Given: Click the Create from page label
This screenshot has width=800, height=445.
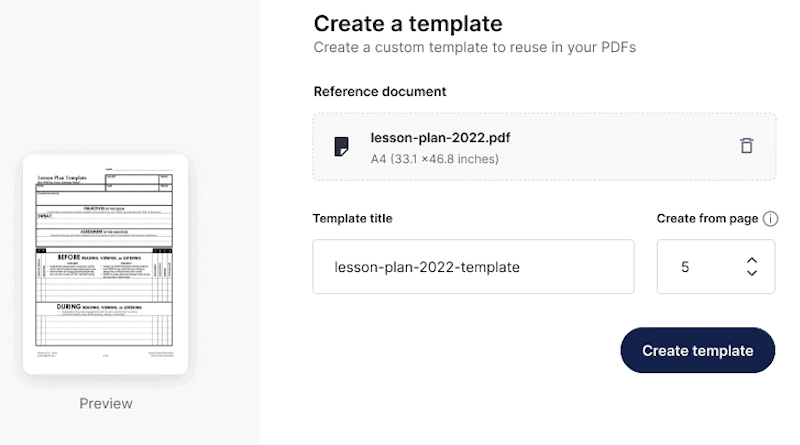Looking at the screenshot, I should 706,219.
